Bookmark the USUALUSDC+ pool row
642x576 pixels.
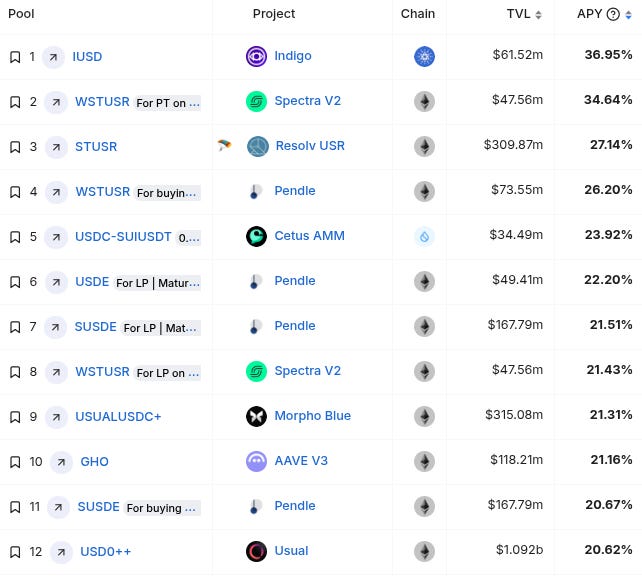15,417
